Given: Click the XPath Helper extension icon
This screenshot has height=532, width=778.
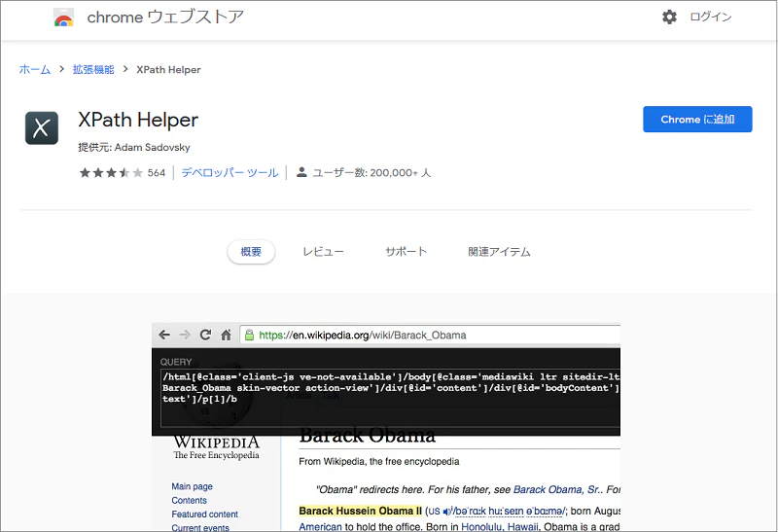Looking at the screenshot, I should click(42, 128).
